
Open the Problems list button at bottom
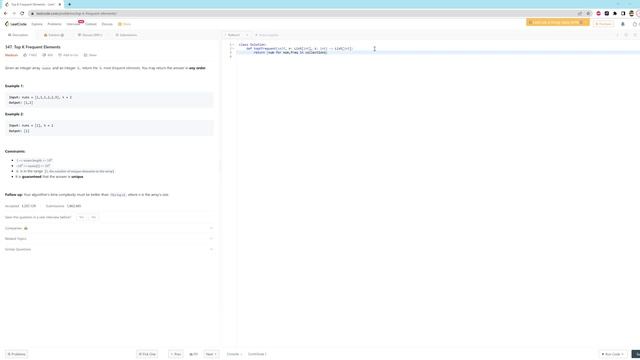[16, 354]
